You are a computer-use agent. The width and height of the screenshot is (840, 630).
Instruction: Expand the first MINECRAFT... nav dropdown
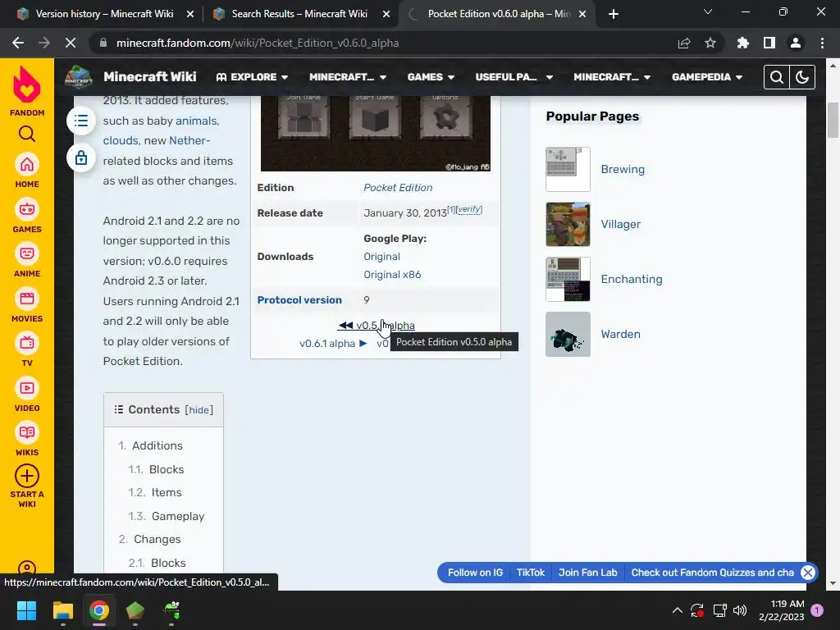pyautogui.click(x=348, y=77)
